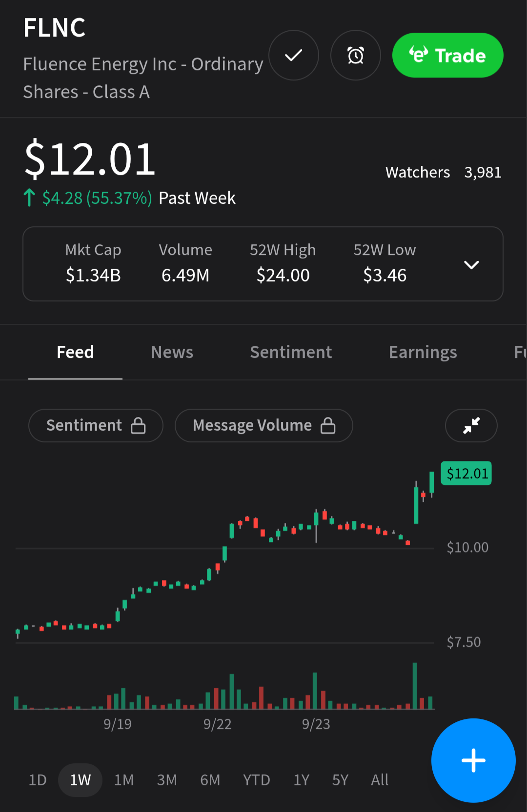527x812 pixels.
Task: Toggle locked Message Volume overlay
Action: pyautogui.click(x=263, y=425)
